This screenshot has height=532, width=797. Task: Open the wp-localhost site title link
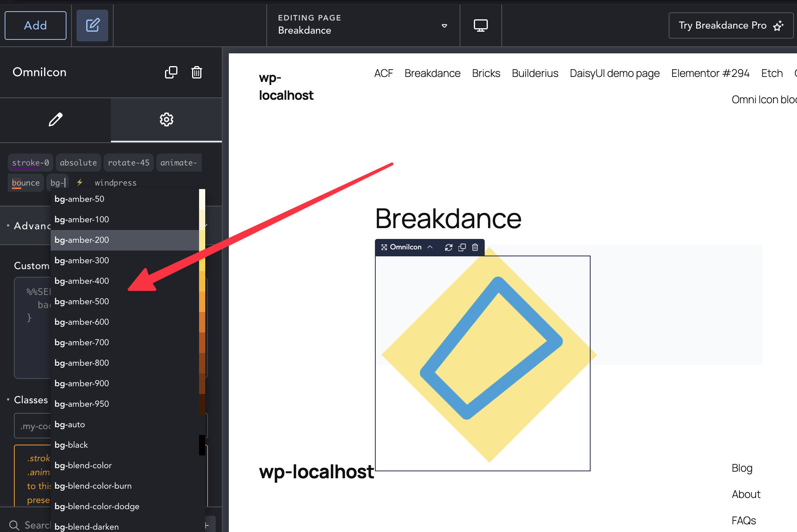(x=286, y=86)
